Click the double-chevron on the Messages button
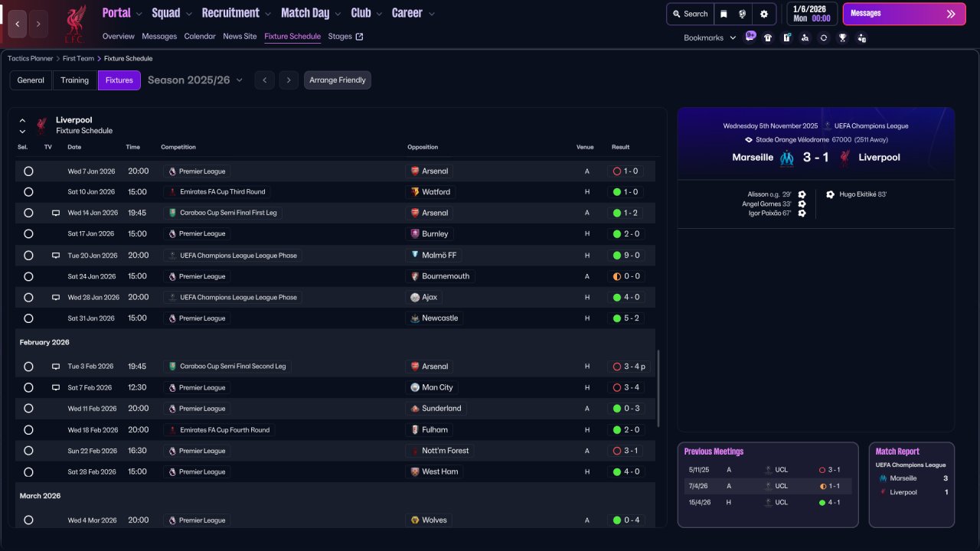Screen dimensions: 980x551 pyautogui.click(x=951, y=14)
